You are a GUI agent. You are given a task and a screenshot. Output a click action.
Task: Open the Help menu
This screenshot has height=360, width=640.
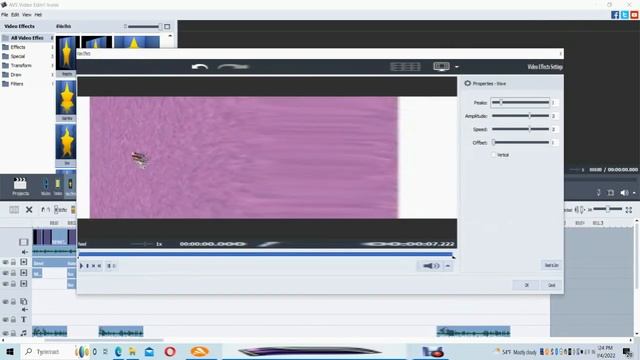click(38, 15)
